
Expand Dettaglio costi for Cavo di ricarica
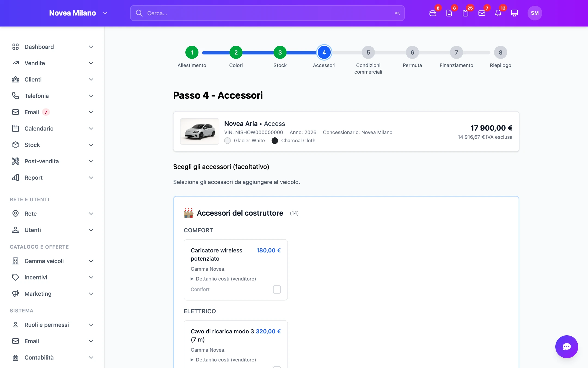click(223, 360)
